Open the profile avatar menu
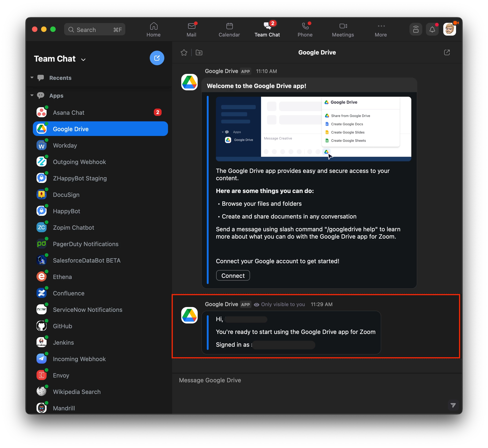This screenshot has width=488, height=448. coord(449,30)
